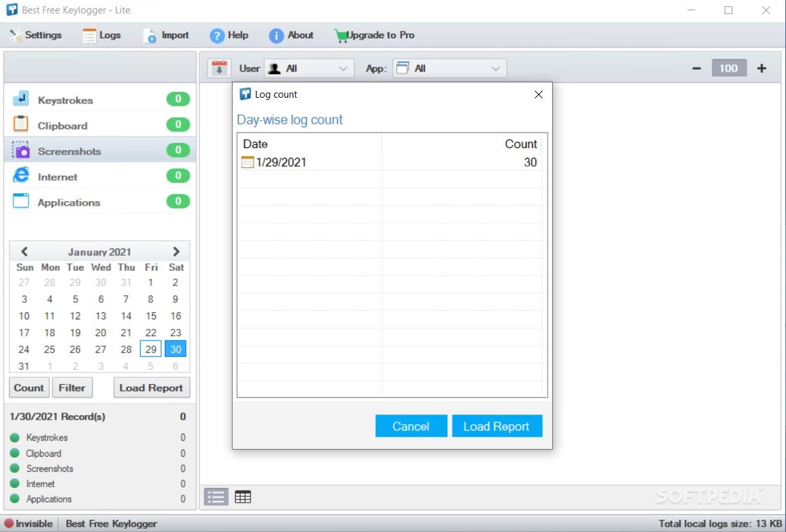Screen dimensions: 786x532
Task: Select January 30 in the calendar
Action: [176, 349]
